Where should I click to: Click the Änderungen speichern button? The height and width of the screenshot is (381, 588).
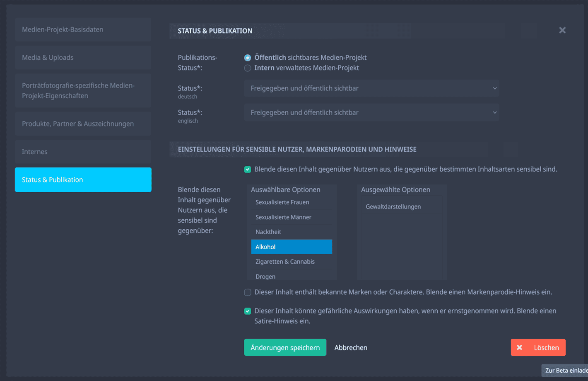285,347
